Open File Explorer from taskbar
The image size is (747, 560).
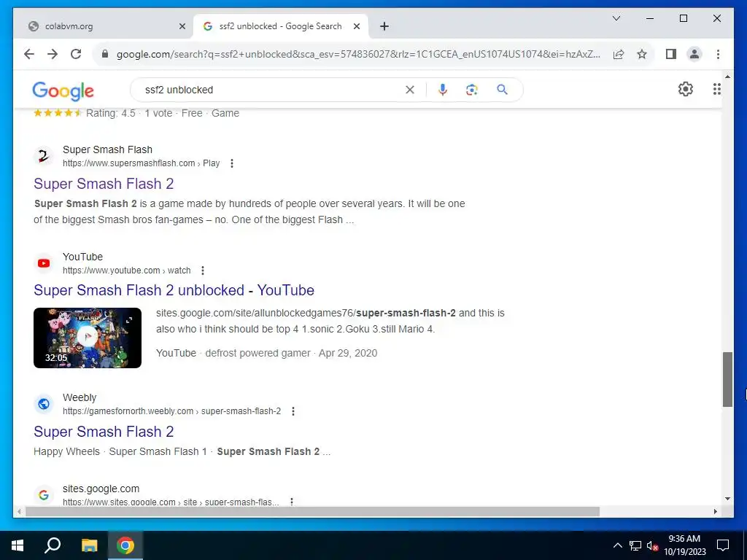(x=89, y=545)
